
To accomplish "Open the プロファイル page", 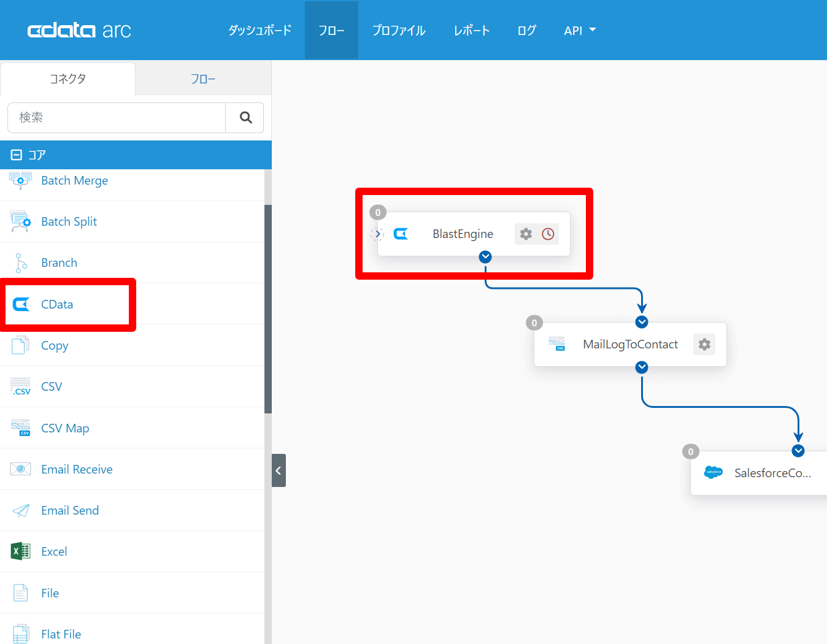I will coord(399,30).
